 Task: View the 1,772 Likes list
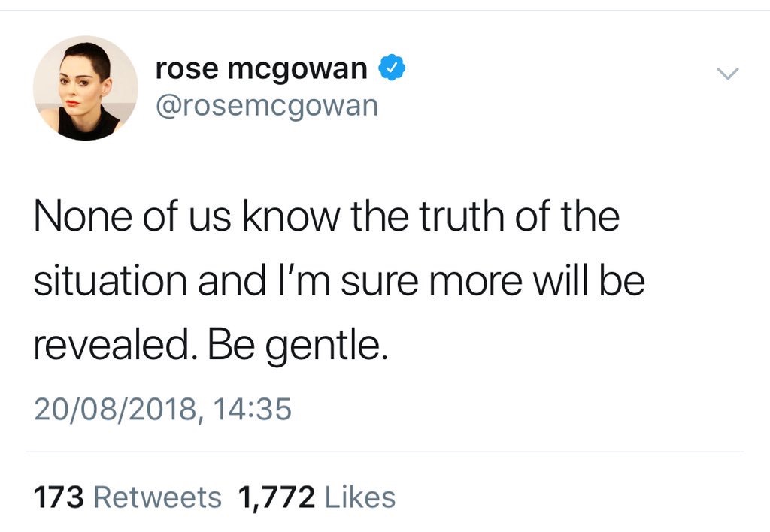click(317, 497)
